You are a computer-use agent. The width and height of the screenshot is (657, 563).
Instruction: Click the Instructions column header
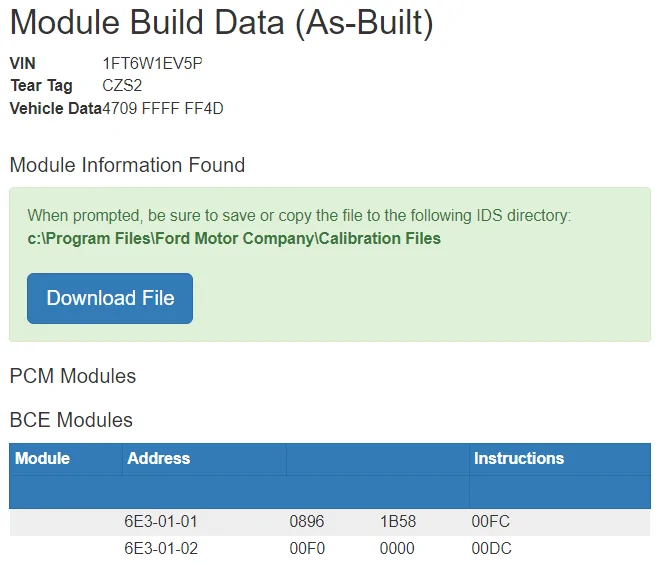point(518,458)
